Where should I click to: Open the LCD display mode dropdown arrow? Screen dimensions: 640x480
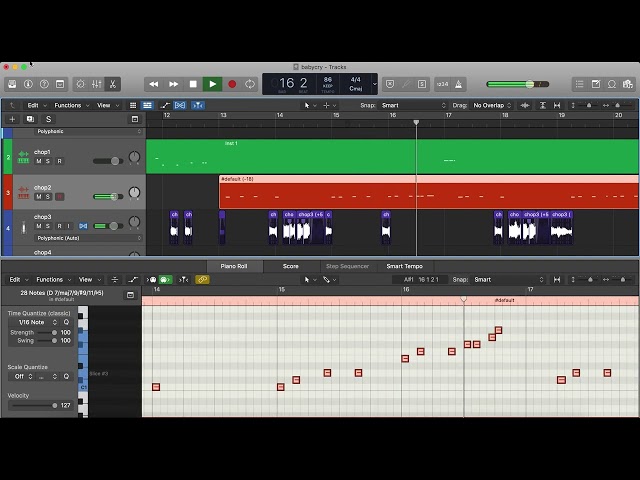click(375, 84)
